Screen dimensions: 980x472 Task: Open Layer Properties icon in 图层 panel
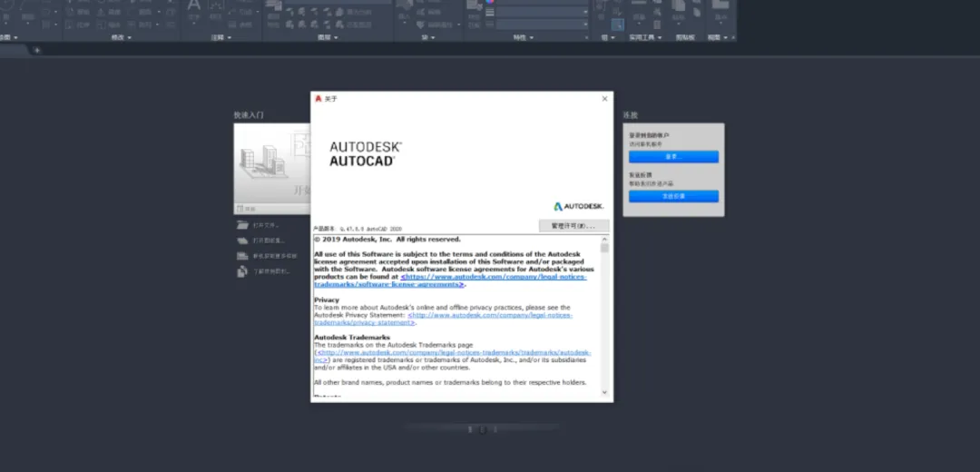click(x=274, y=5)
